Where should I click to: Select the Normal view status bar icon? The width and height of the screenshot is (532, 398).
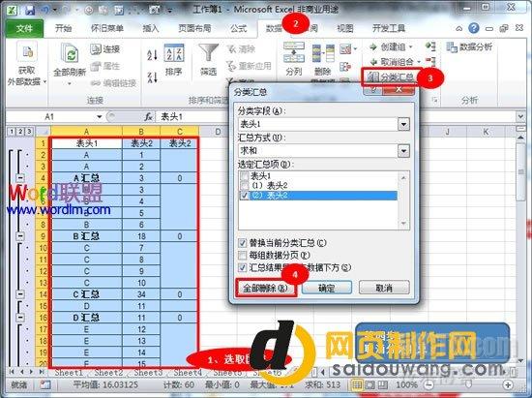(x=357, y=385)
